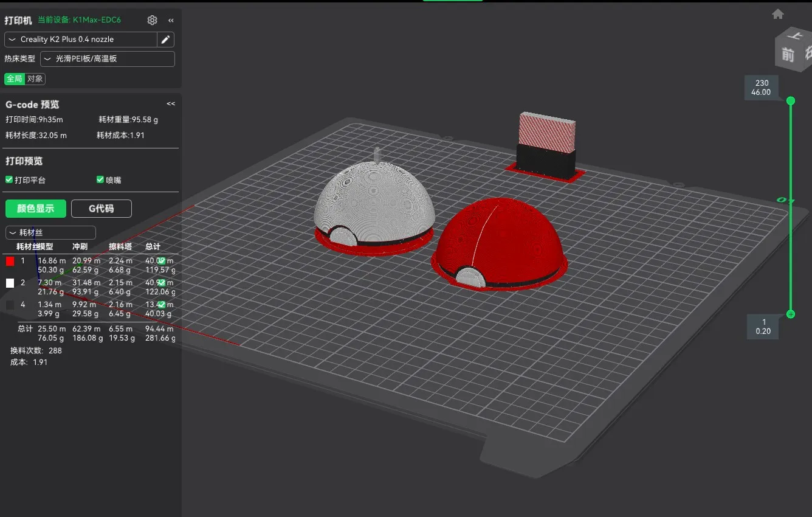Image resolution: width=812 pixels, height=517 pixels.
Task: Toggle visibility checkbox for filament 4 row
Action: click(x=162, y=304)
